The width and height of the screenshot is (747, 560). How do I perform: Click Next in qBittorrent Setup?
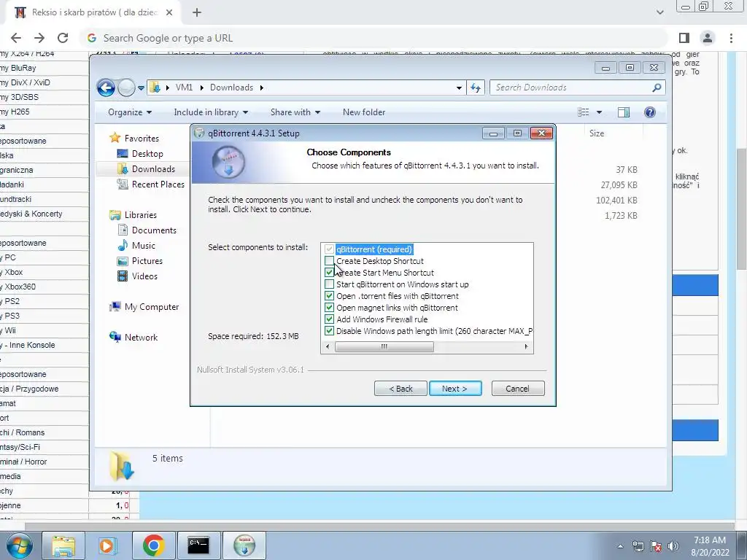455,389
